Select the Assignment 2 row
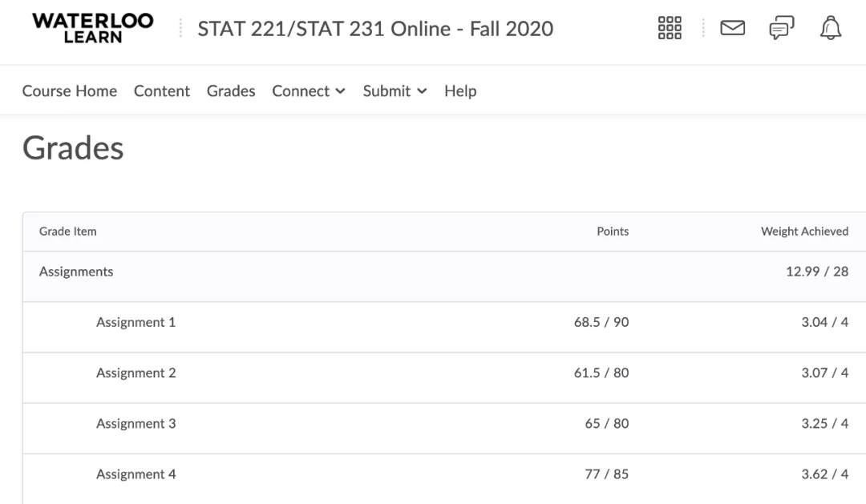Viewport: 866px width, 504px height. (x=136, y=373)
